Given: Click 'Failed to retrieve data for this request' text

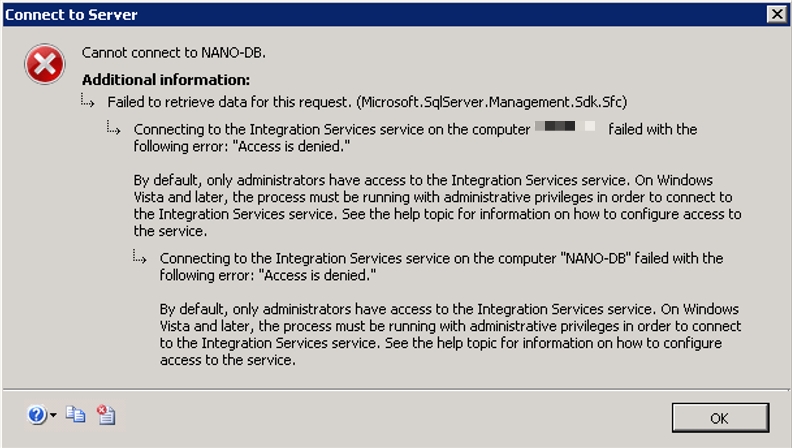Looking at the screenshot, I should click(x=229, y=102).
